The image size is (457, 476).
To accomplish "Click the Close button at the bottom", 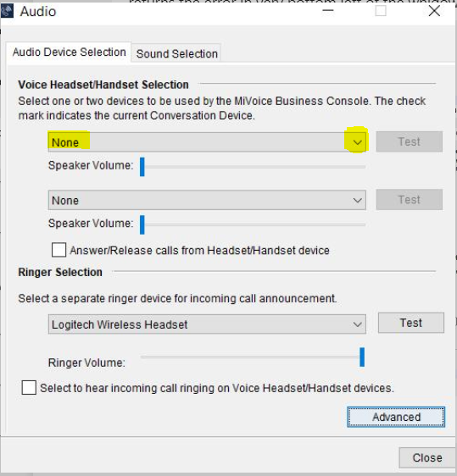I will coord(427,457).
